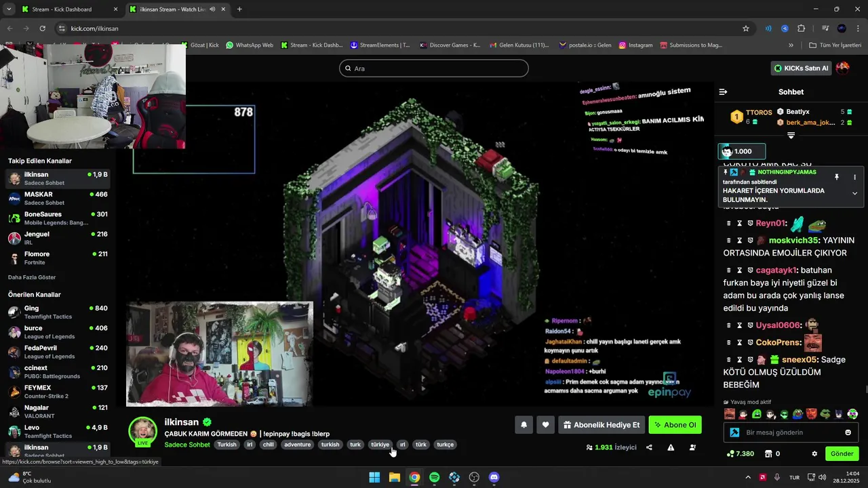The image size is (868, 488).
Task: Click the Ara search field
Action: click(x=434, y=68)
